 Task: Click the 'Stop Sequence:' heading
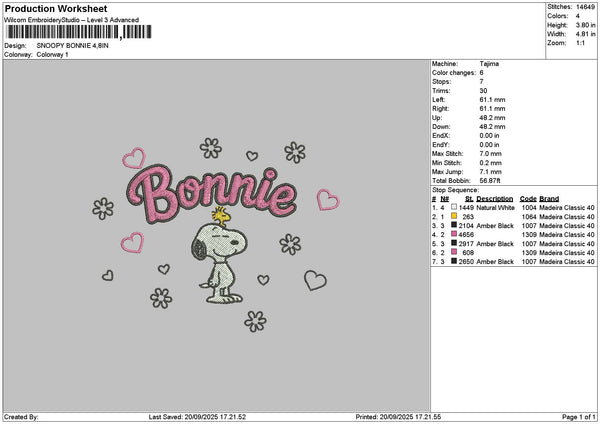455,190
